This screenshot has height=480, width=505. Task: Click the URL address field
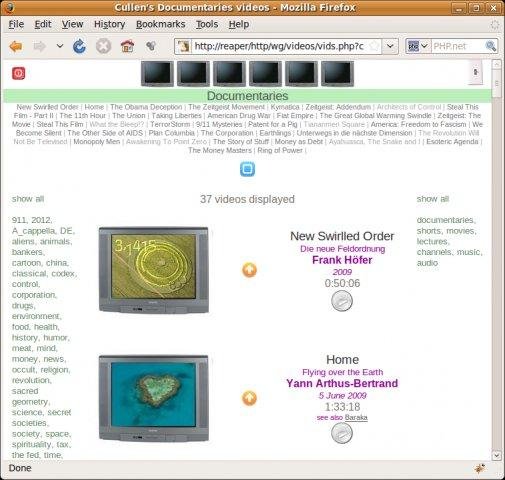pyautogui.click(x=279, y=46)
